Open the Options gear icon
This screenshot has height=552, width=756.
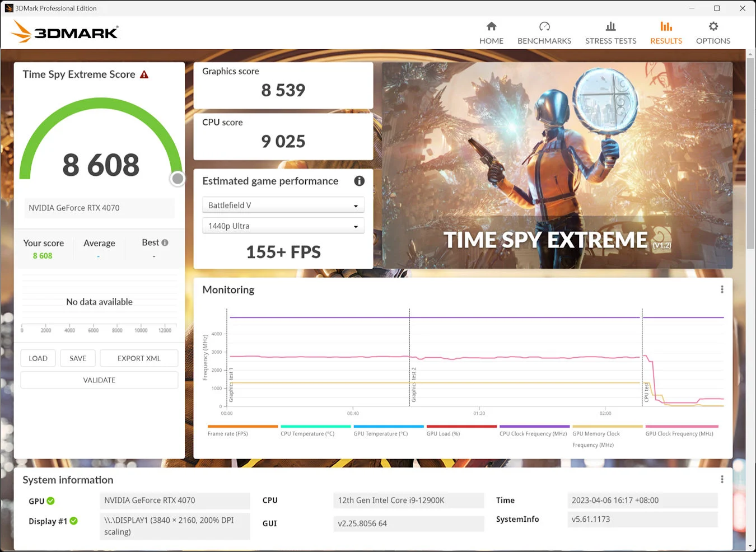(713, 26)
